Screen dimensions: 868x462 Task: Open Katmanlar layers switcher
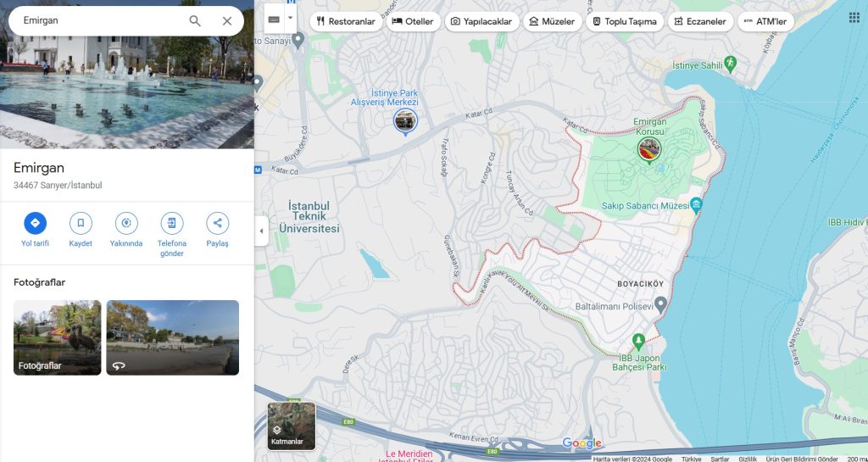(x=292, y=426)
